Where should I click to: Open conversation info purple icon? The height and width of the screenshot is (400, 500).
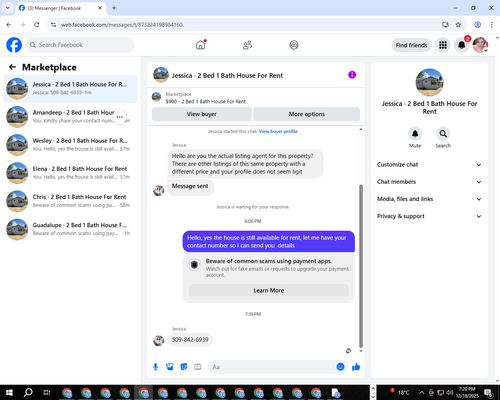tap(352, 75)
